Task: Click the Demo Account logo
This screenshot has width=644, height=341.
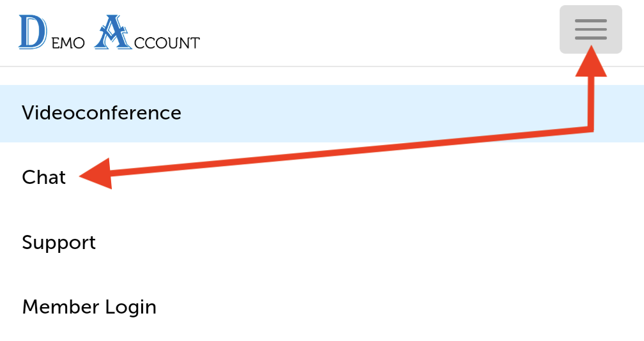Action: 109,33
